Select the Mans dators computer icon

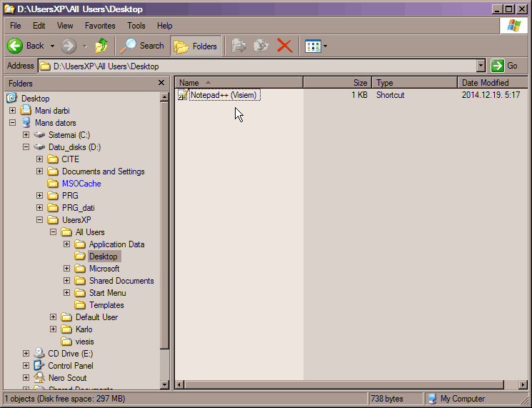coord(26,122)
